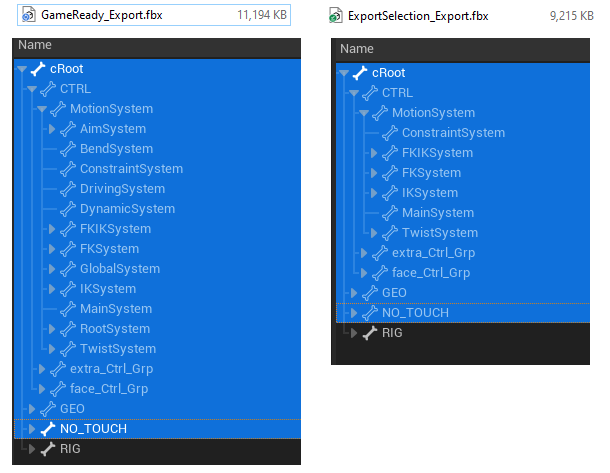Click NO_TOUCH bone icon in left tree
The image size is (610, 473).
click(x=48, y=429)
